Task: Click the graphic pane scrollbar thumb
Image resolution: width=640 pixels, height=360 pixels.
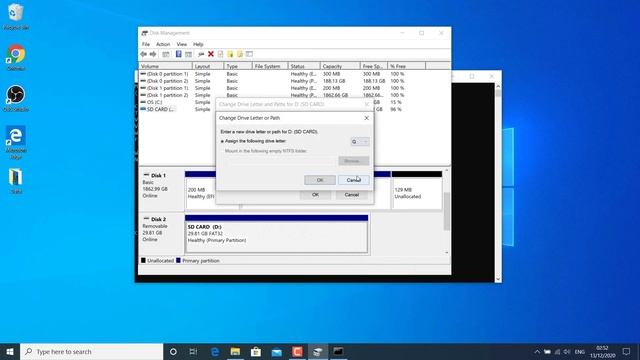Action: point(447,211)
